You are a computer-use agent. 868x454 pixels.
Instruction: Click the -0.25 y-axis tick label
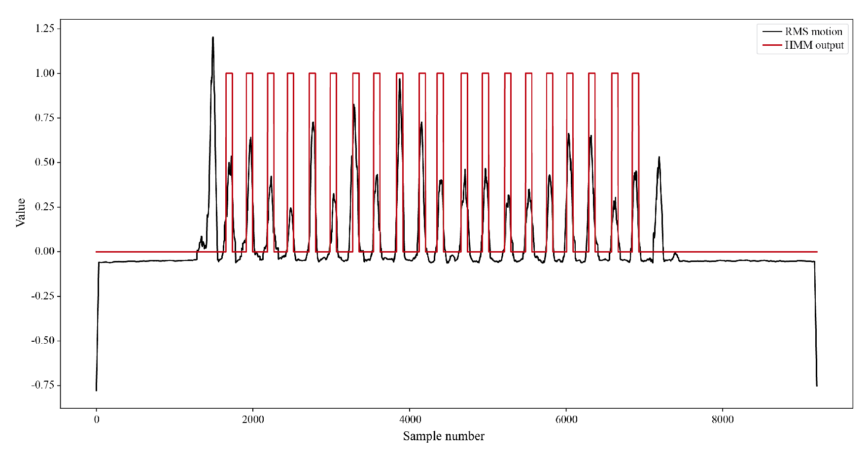43,296
